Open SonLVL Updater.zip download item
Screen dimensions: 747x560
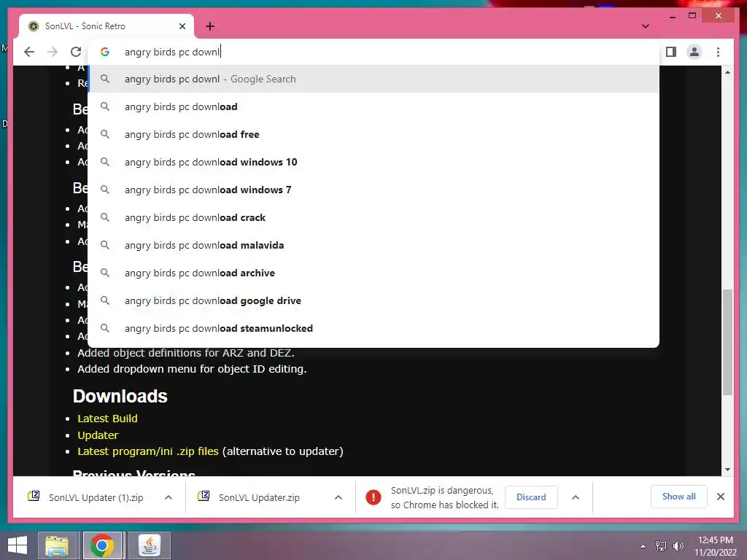click(x=258, y=497)
